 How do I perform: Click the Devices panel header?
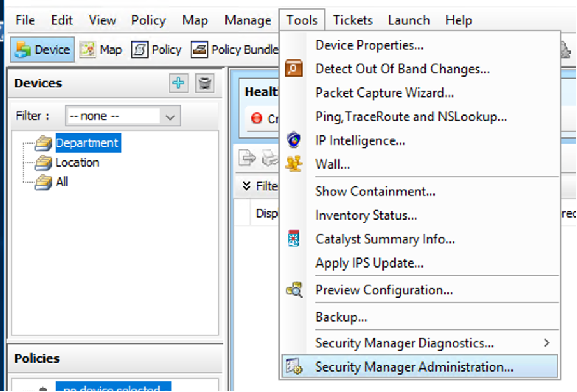tap(38, 83)
